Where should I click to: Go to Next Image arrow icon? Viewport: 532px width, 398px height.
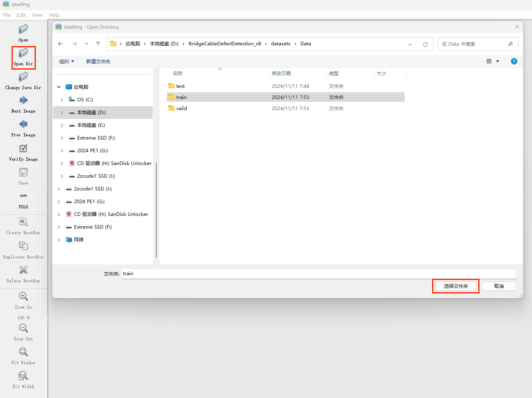[x=23, y=100]
